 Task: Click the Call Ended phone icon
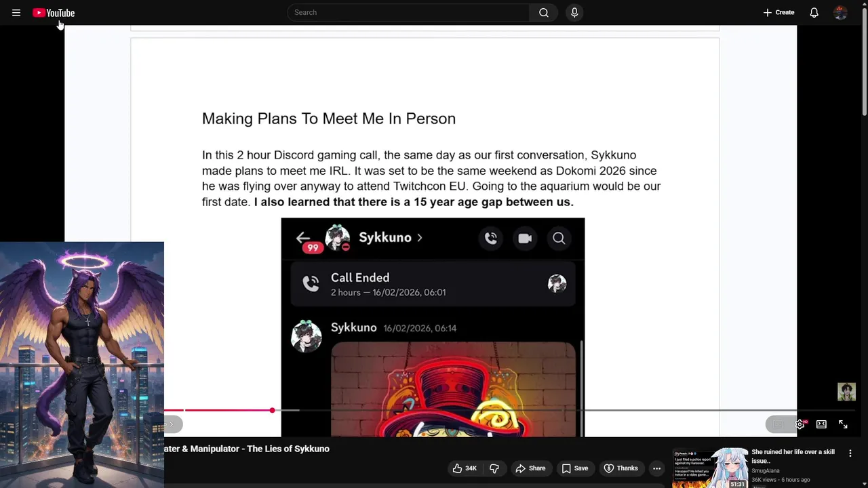[311, 284]
